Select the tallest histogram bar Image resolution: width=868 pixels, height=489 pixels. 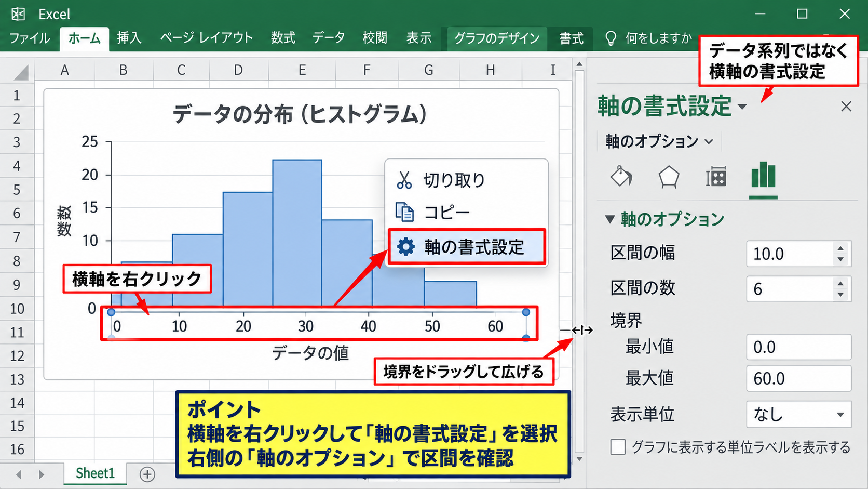297,233
